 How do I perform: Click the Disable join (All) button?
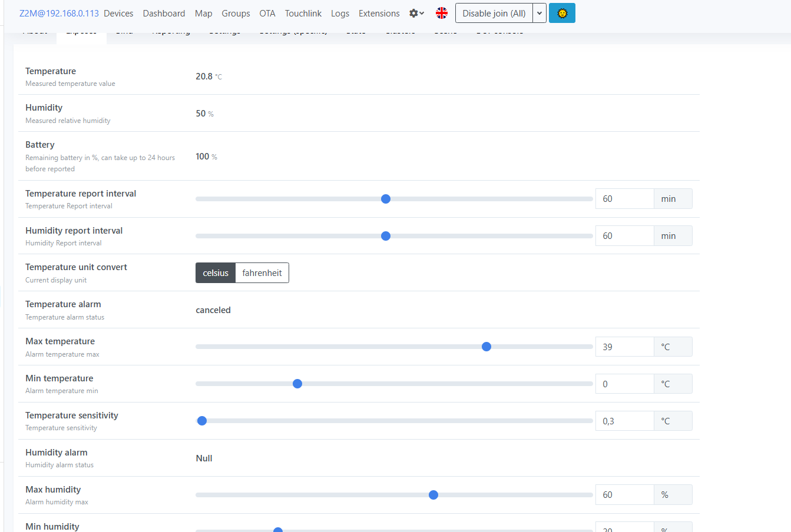coord(494,13)
